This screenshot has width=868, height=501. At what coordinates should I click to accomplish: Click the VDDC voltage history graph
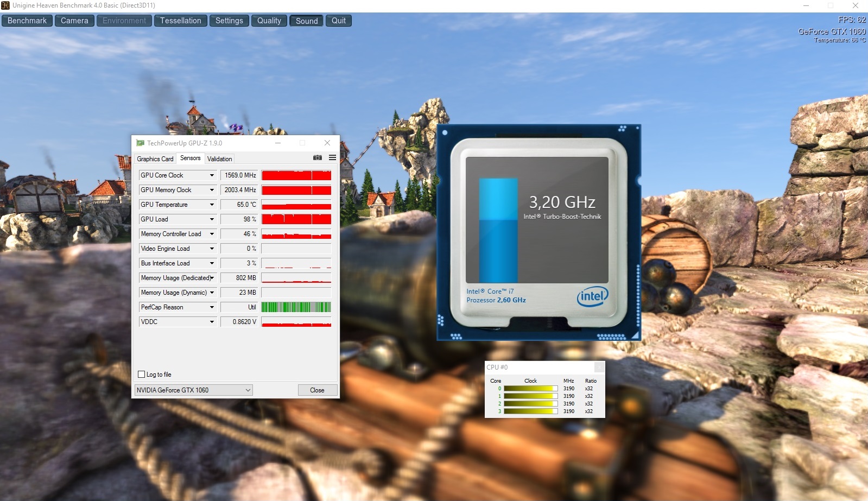click(x=296, y=322)
